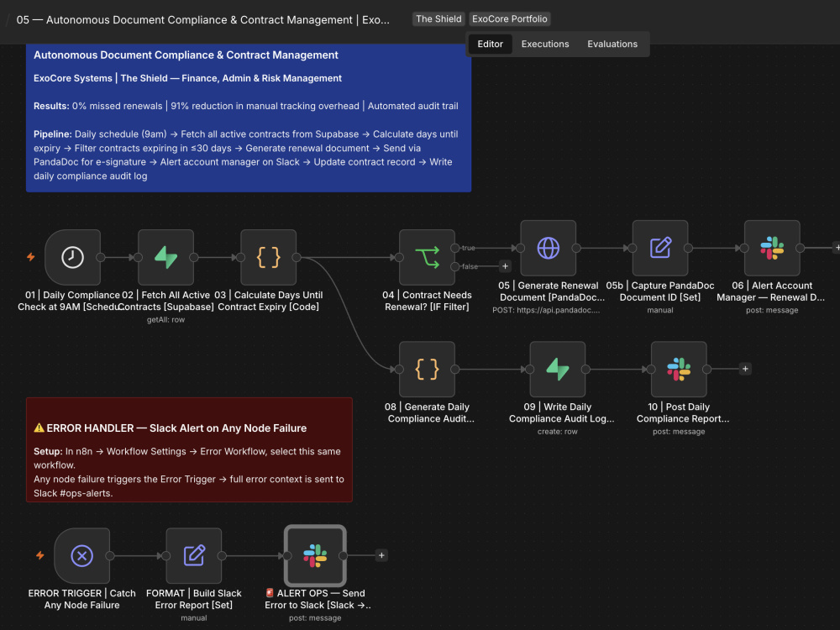Click the '04 | Contract Needs Renewal? [IF Filter]' label
This screenshot has width=840, height=630.
[427, 301]
